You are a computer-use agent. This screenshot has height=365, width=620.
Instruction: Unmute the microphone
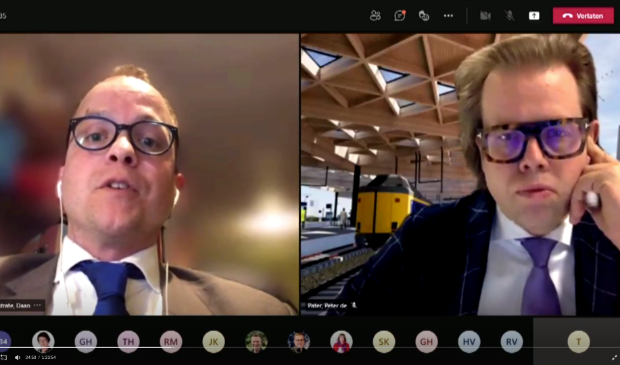510,16
